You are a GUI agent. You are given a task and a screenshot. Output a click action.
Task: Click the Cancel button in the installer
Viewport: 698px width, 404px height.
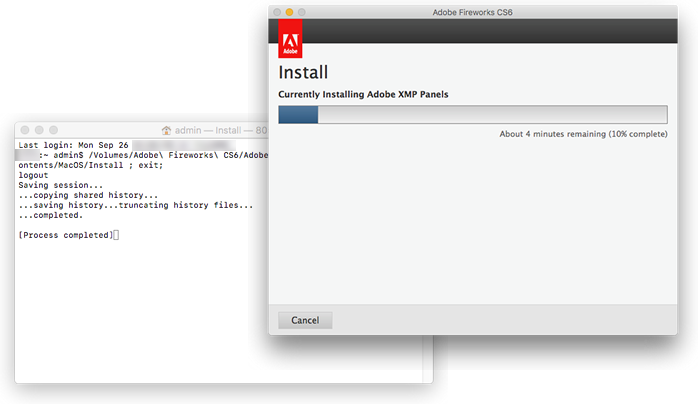[305, 320]
